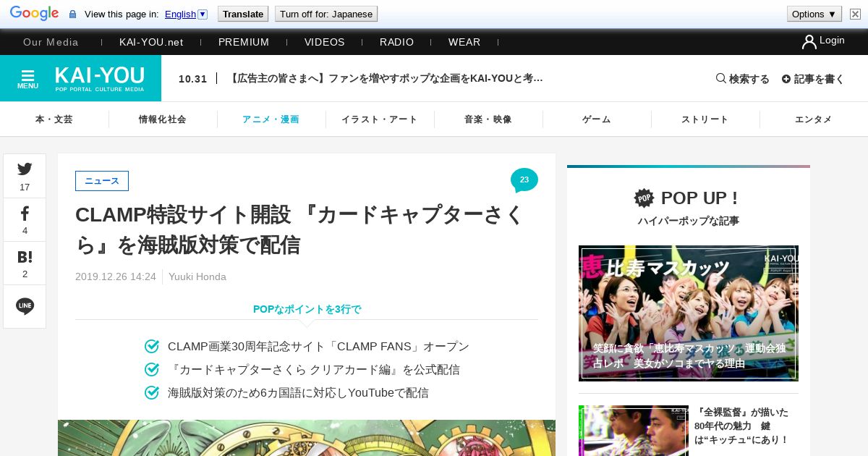Select the アニメ・漫画 category tab
This screenshot has width=868, height=456.
pyautogui.click(x=271, y=119)
